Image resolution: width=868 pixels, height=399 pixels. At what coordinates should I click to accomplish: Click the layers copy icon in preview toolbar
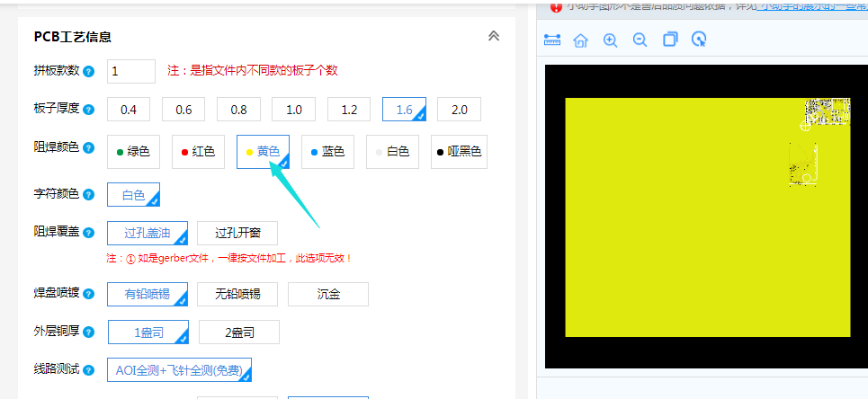(x=669, y=40)
